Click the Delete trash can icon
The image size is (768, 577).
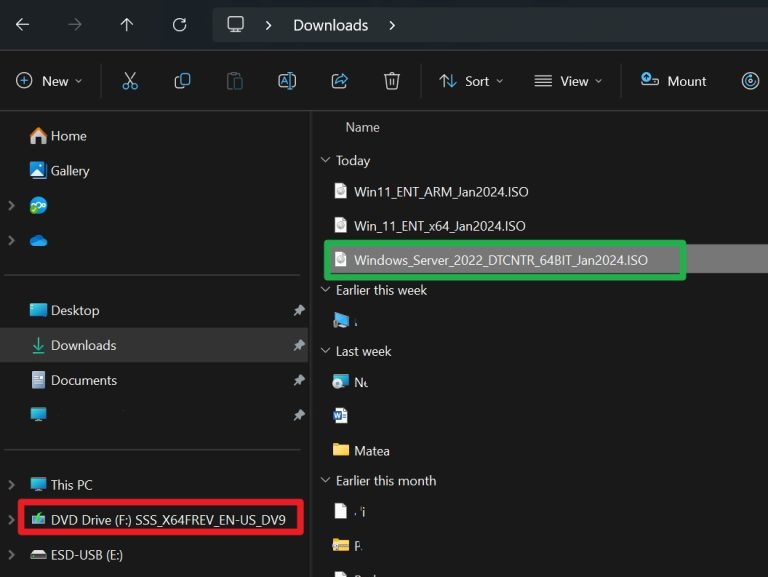[392, 81]
